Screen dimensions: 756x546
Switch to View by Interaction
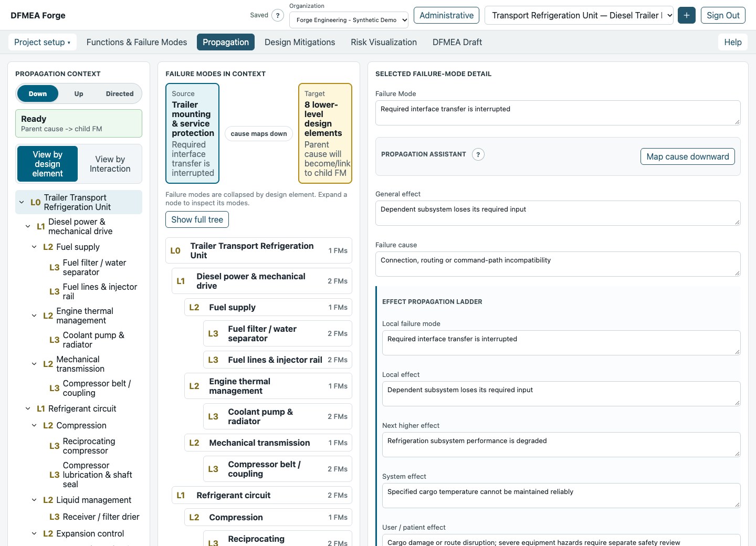coord(110,164)
